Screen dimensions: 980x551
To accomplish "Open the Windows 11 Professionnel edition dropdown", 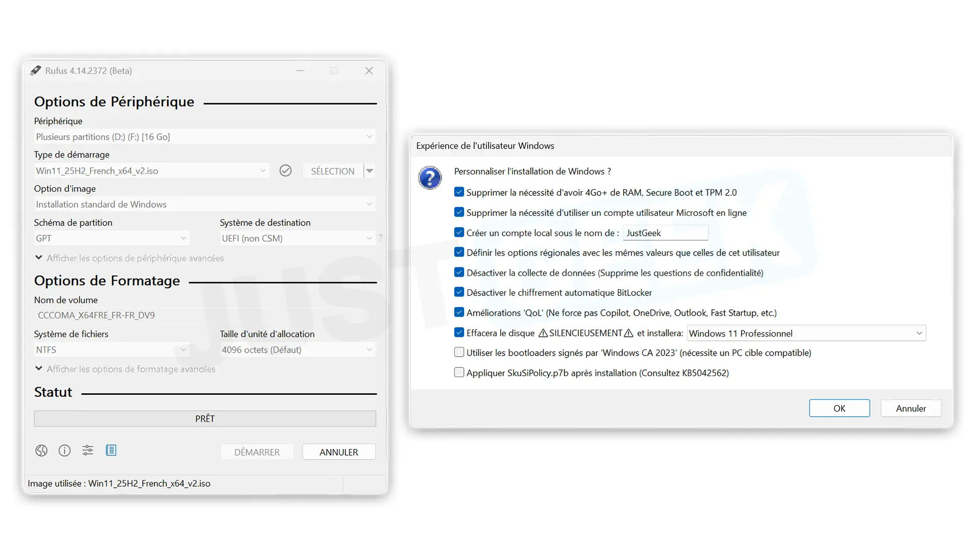I will click(x=806, y=333).
